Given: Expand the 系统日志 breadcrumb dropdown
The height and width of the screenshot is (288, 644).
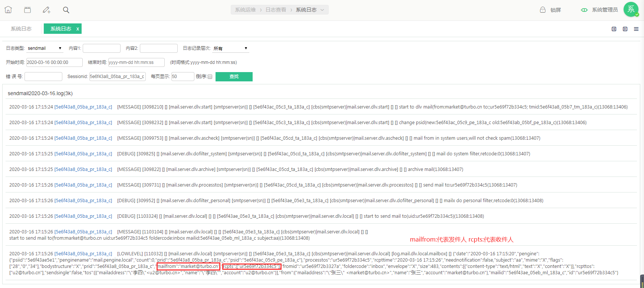Looking at the screenshot, I should (x=322, y=10).
